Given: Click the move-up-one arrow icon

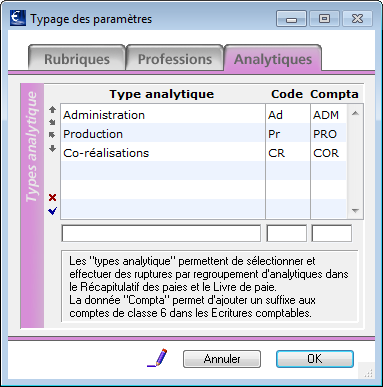Looking at the screenshot, I should pos(52,122).
